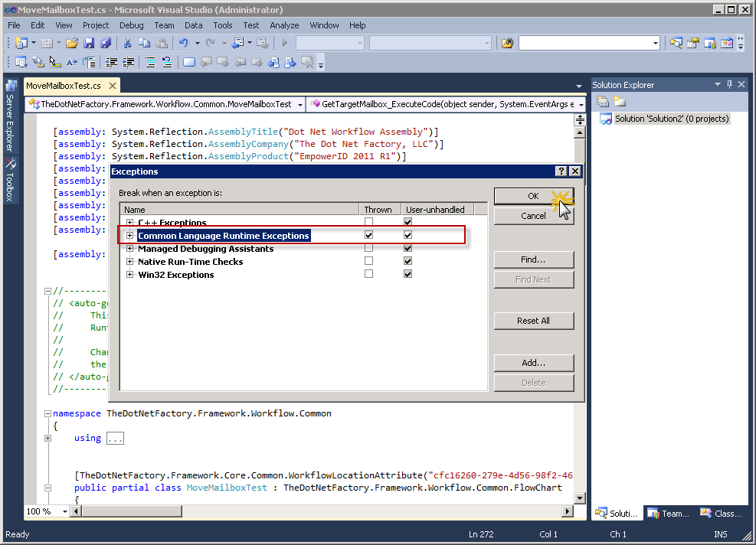The image size is (756, 545).
Task: Confirm the Exceptions dialog with OK
Action: pyautogui.click(x=534, y=196)
